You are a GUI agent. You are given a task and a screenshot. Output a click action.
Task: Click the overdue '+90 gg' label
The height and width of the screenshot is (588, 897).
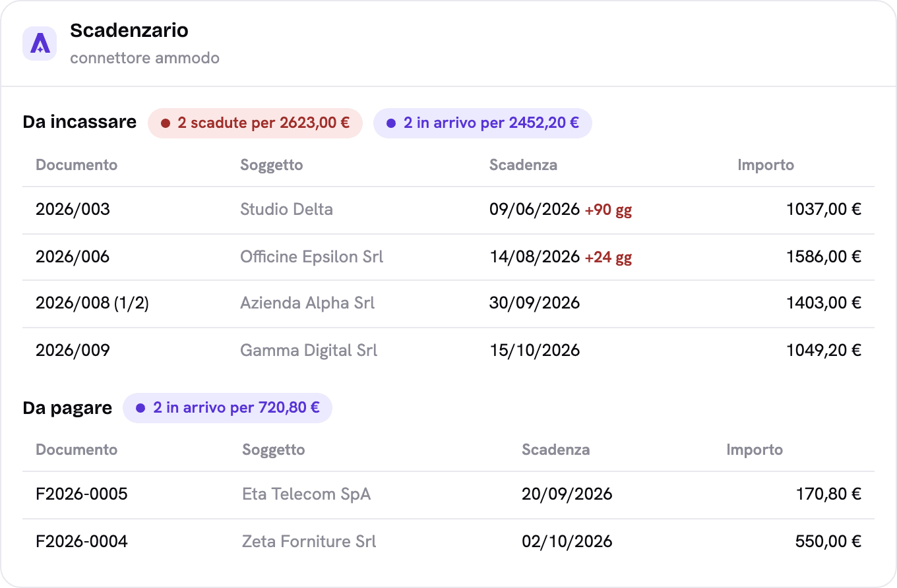point(608,210)
